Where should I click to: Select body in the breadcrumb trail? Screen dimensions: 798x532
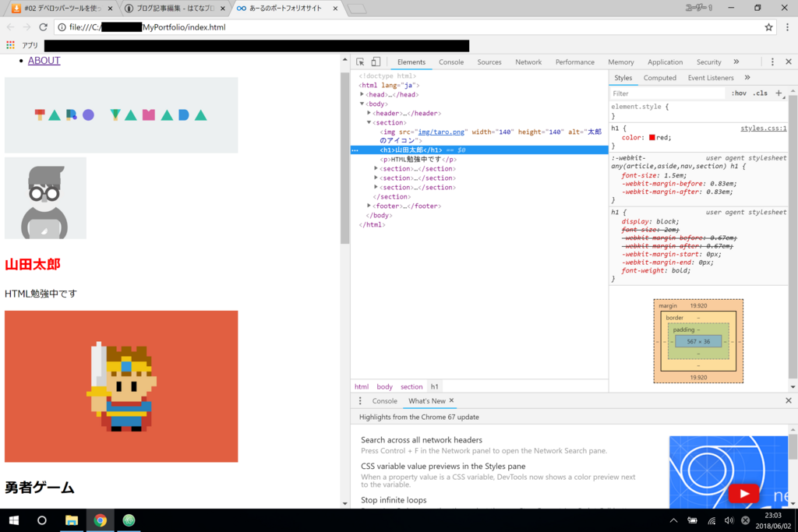coord(384,386)
